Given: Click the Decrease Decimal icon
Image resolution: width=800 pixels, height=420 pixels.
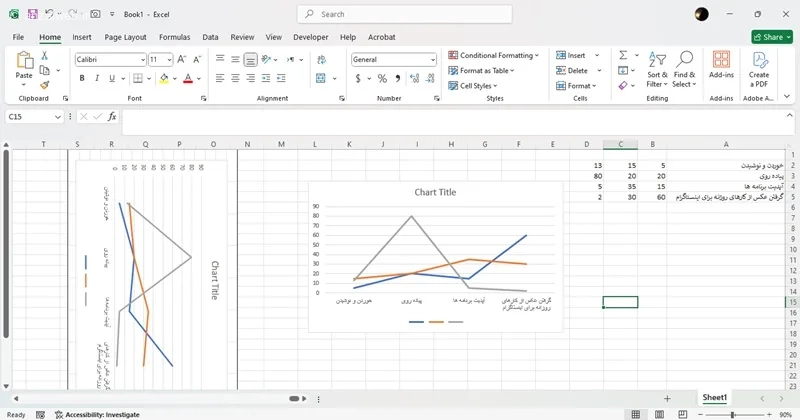Looking at the screenshot, I should click(430, 78).
